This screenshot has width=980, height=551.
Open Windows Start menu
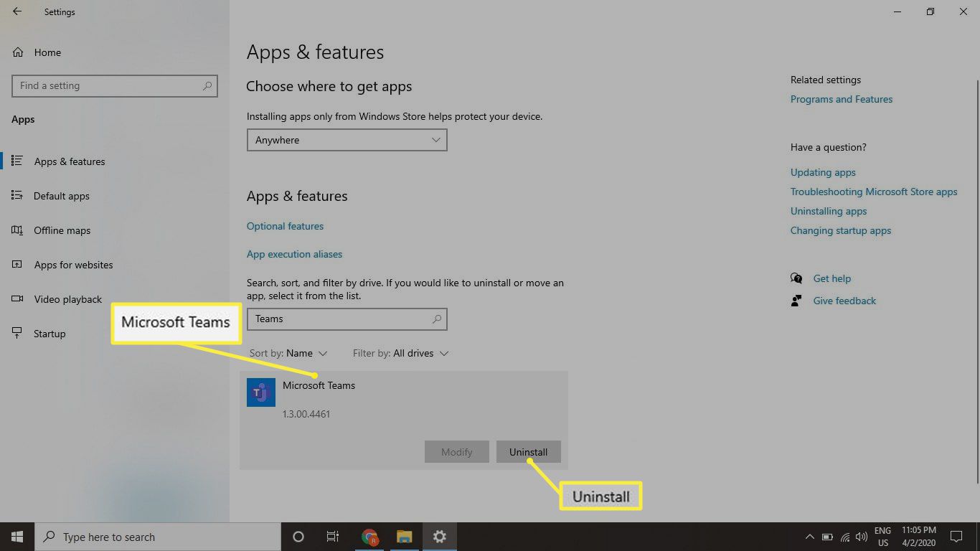click(x=17, y=537)
